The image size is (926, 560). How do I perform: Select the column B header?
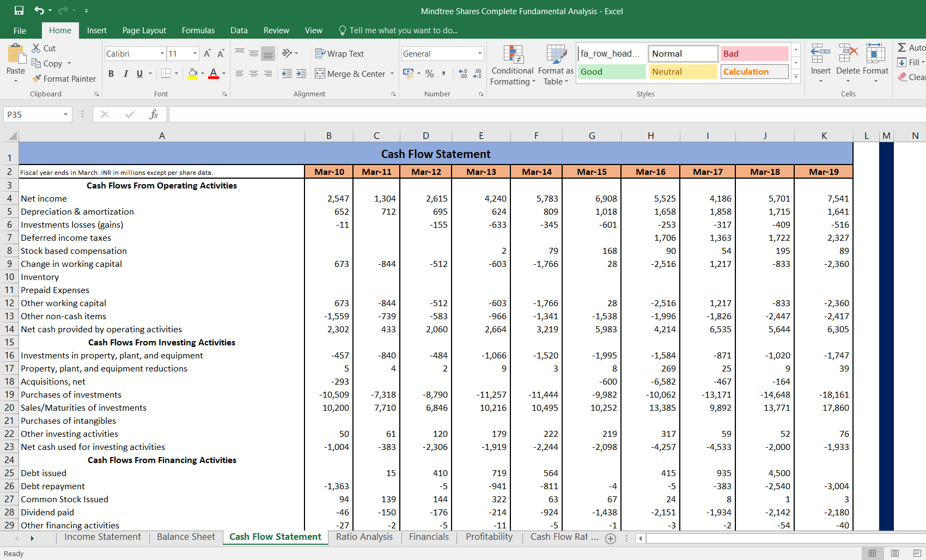[x=329, y=136]
